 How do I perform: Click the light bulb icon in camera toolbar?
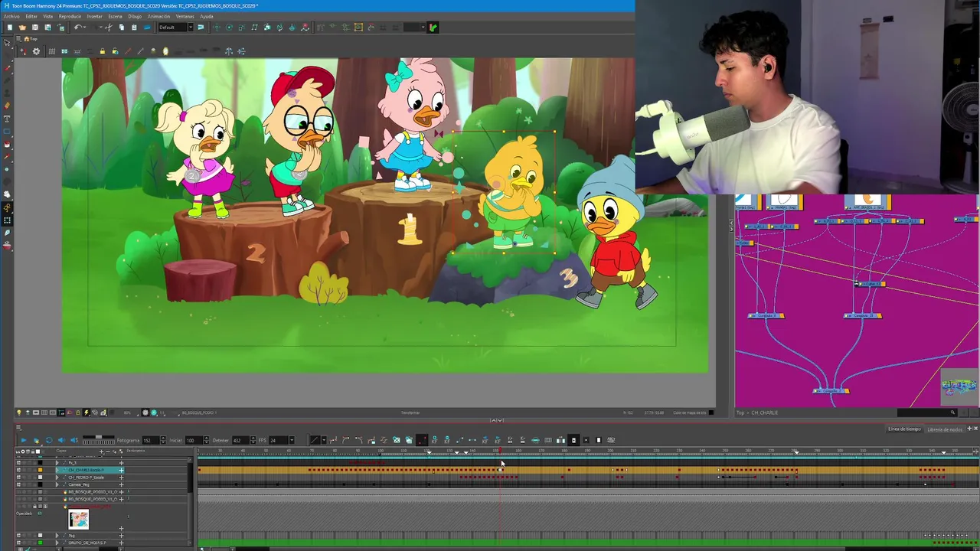pos(165,51)
